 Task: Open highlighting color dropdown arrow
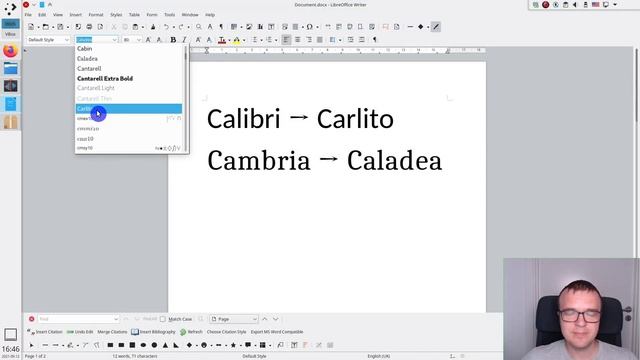[x=244, y=40]
